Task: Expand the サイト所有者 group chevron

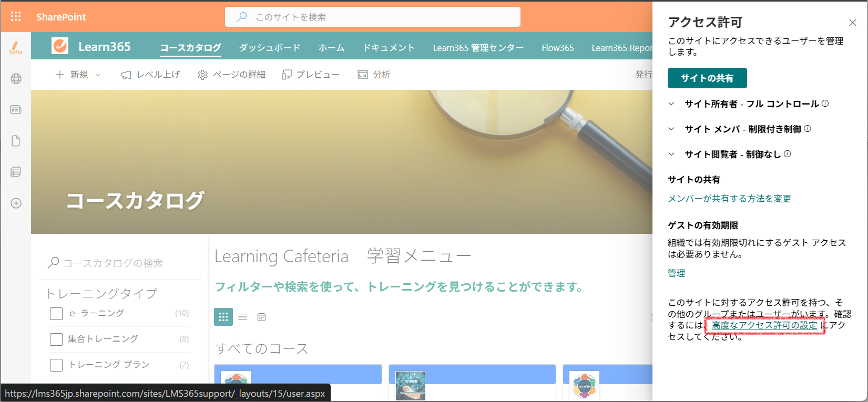Action: click(x=671, y=104)
